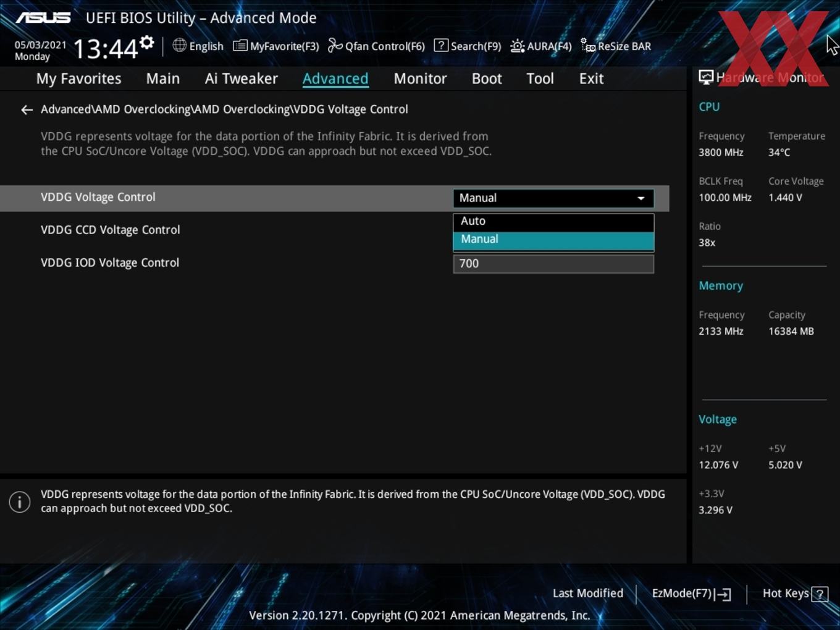Go to the Boot tab

click(x=487, y=78)
